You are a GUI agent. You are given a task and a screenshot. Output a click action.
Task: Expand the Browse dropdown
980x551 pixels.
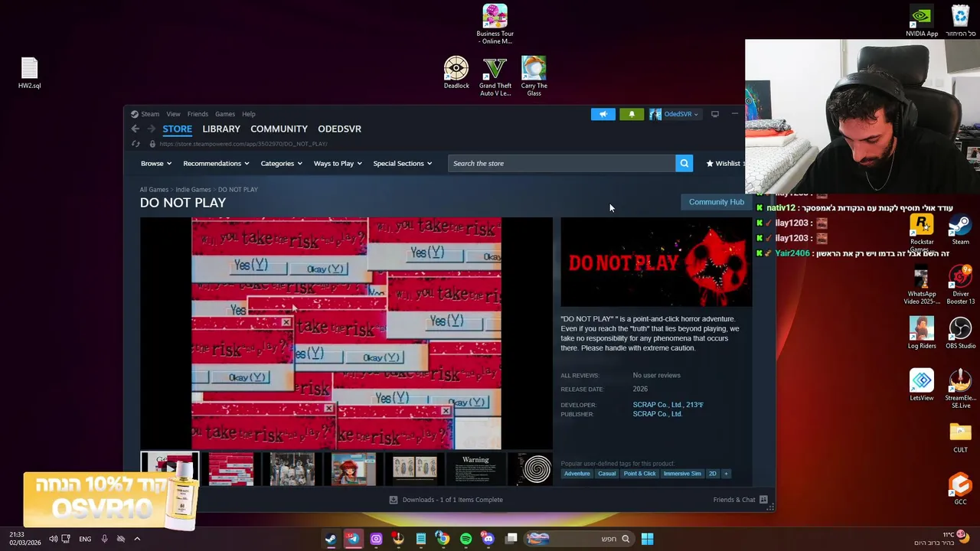pyautogui.click(x=155, y=163)
